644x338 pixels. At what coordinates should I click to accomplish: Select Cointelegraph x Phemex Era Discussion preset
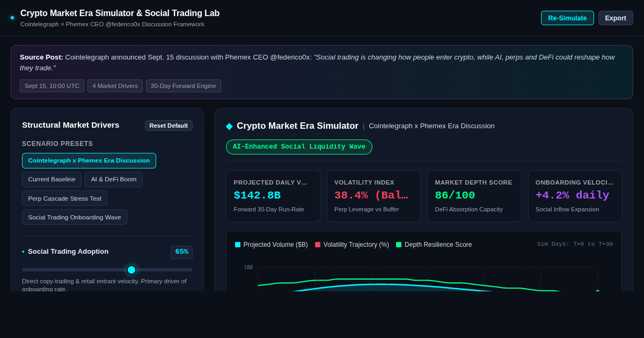[89, 160]
